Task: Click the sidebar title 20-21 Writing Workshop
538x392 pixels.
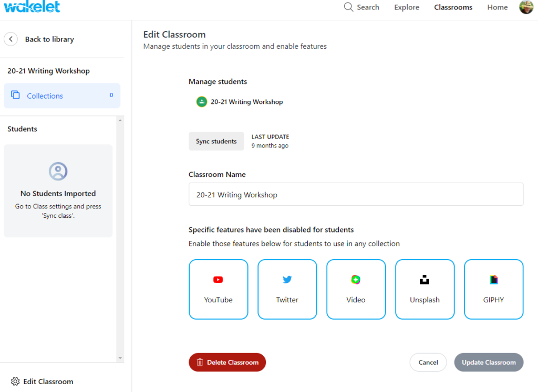Action: [49, 71]
